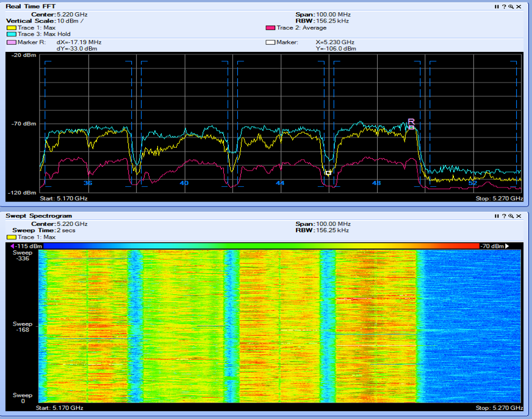Open help for Swept Spectrogram panel
The width and height of the screenshot is (532, 419).
click(505, 216)
